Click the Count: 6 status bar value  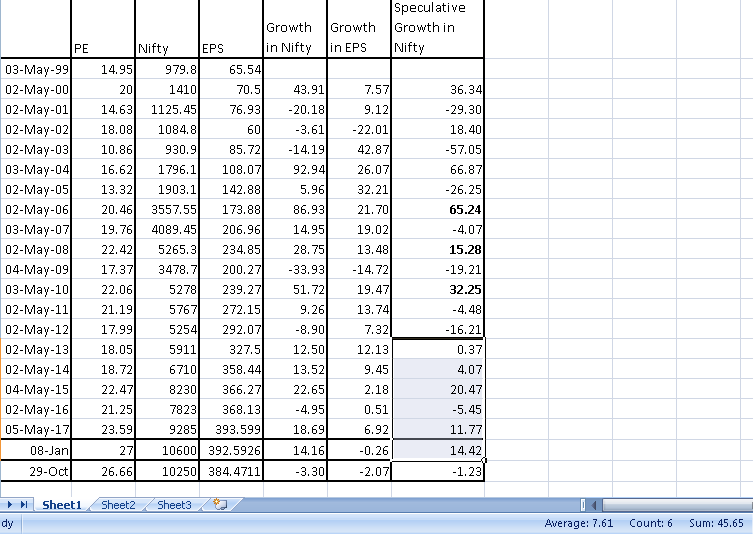point(649,523)
